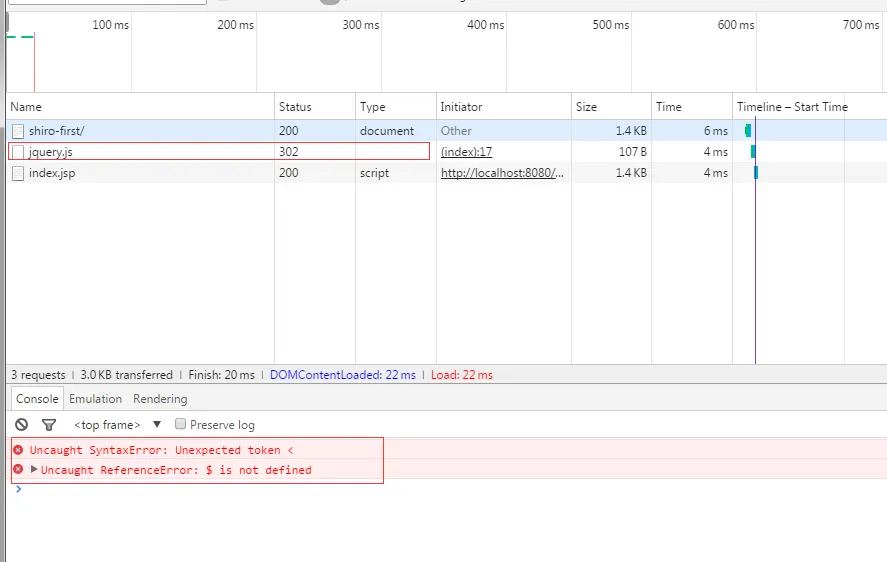Click the ReferenceError red error icon
This screenshot has height=562, width=887.
[18, 470]
